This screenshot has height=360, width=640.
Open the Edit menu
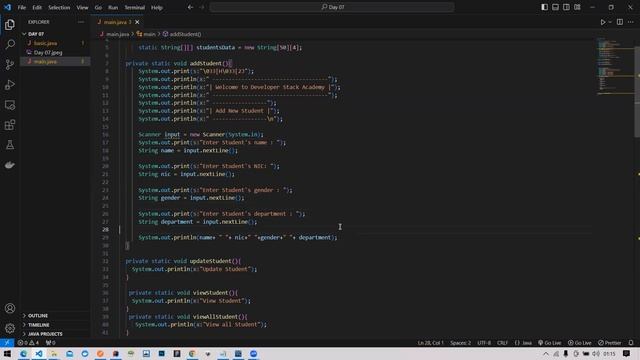pyautogui.click(x=37, y=7)
